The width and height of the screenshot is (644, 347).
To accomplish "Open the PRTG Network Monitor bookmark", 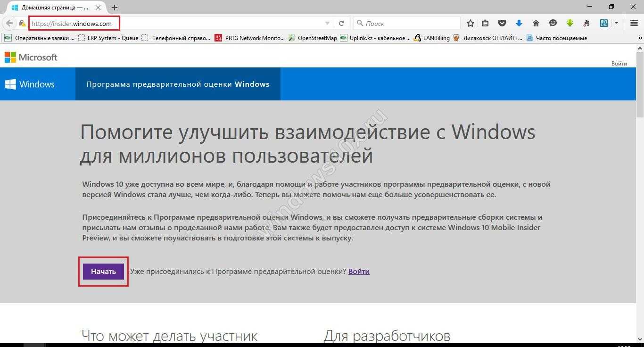I will pos(250,38).
